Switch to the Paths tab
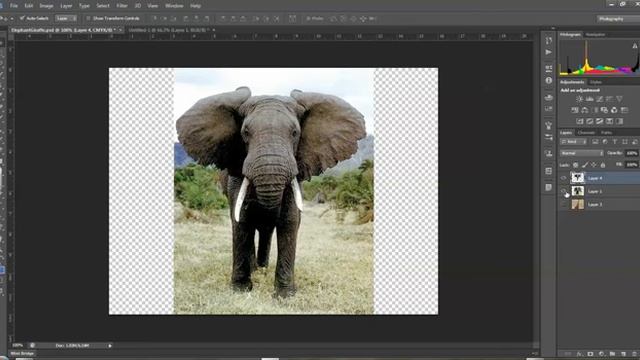Screen dimensions: 640x360 click(x=606, y=133)
